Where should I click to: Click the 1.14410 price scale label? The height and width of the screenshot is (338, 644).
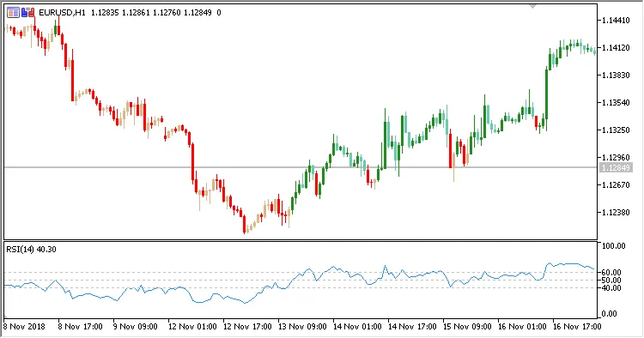[x=616, y=20]
